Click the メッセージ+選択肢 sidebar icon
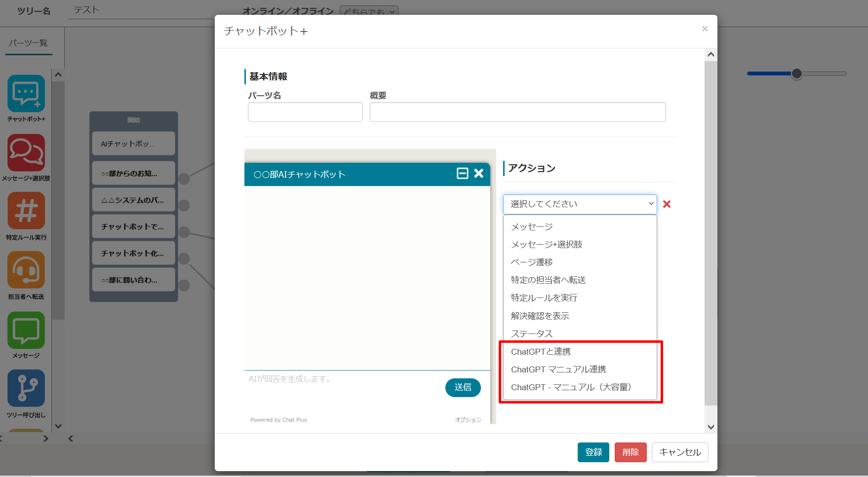The image size is (868, 477). point(26,153)
